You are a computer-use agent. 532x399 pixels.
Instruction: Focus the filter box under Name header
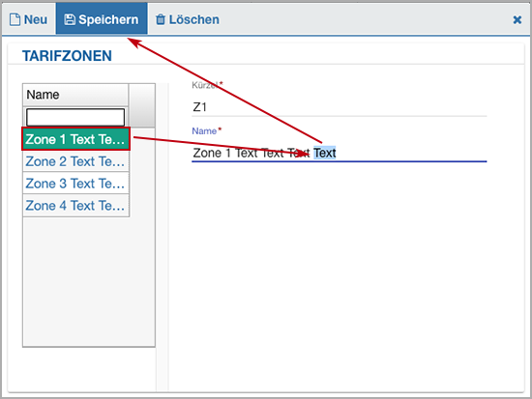pyautogui.click(x=75, y=117)
